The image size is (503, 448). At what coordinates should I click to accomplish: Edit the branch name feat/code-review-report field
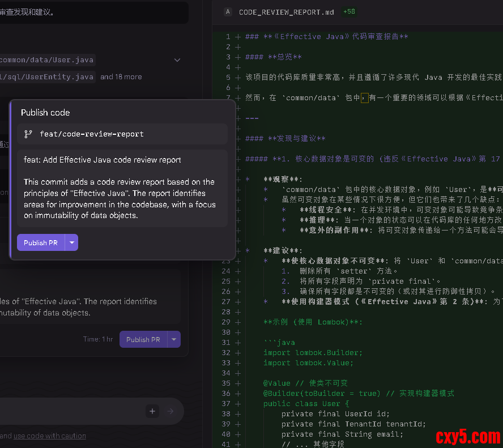coord(122,134)
